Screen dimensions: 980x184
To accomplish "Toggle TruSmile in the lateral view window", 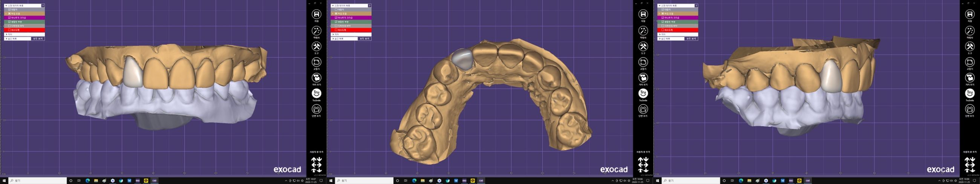I will tap(970, 94).
